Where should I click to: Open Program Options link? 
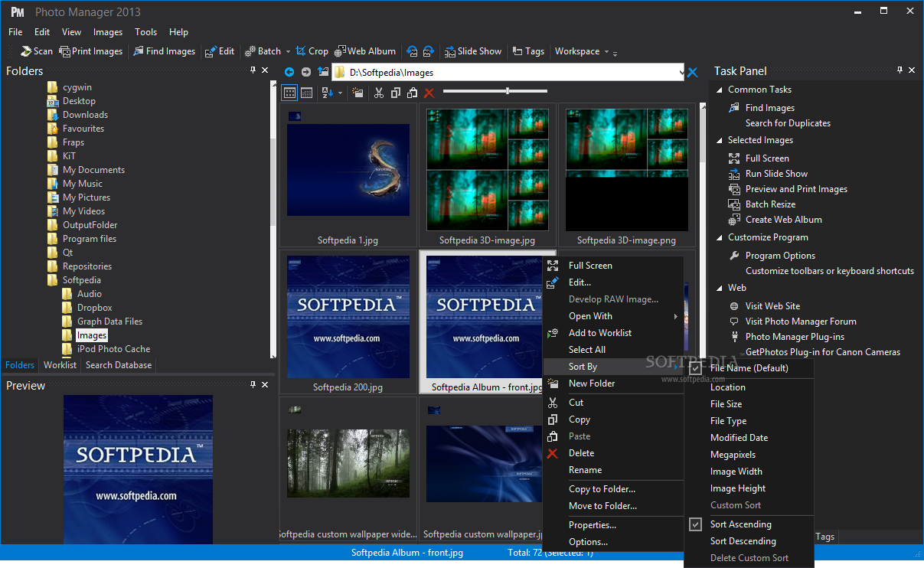point(780,256)
